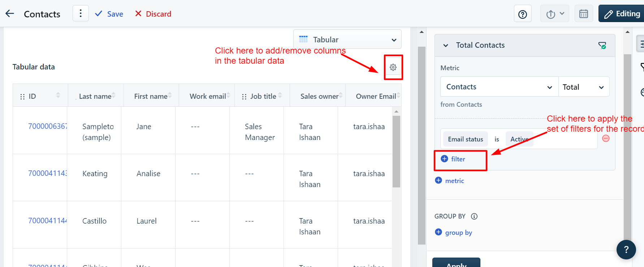
Task: Click the Editing pencil button
Action: click(622, 14)
